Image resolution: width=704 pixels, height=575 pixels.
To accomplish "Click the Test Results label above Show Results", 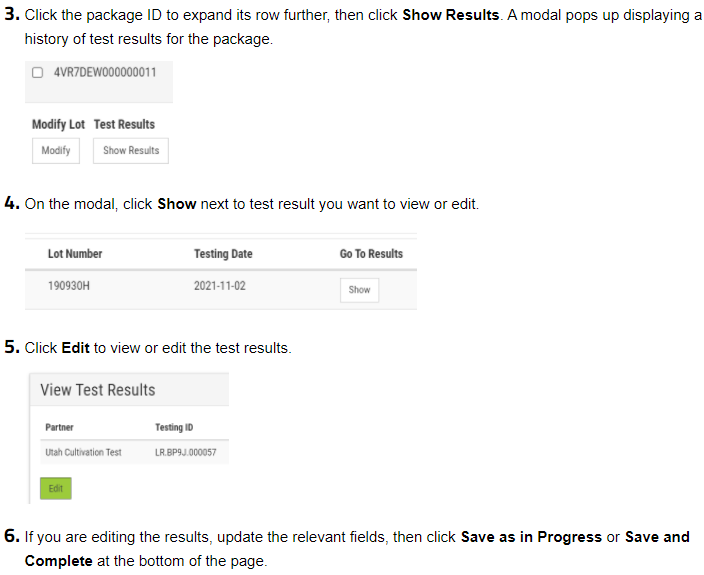I will coord(124,124).
